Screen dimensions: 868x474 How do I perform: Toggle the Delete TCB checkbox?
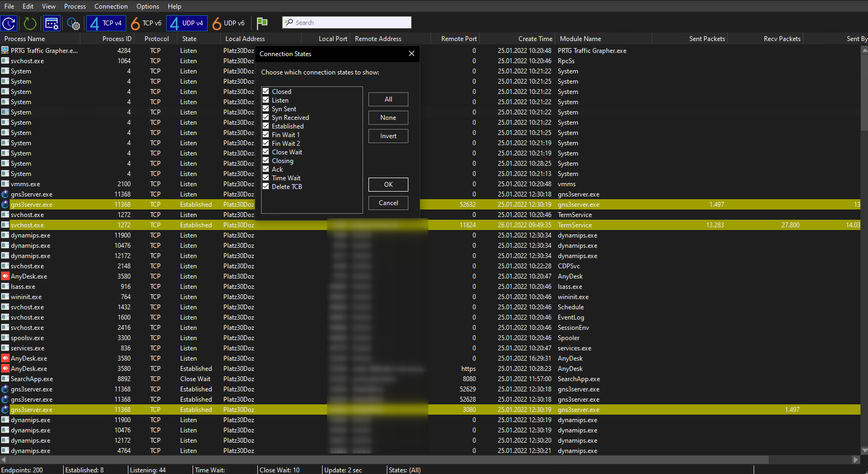[265, 186]
